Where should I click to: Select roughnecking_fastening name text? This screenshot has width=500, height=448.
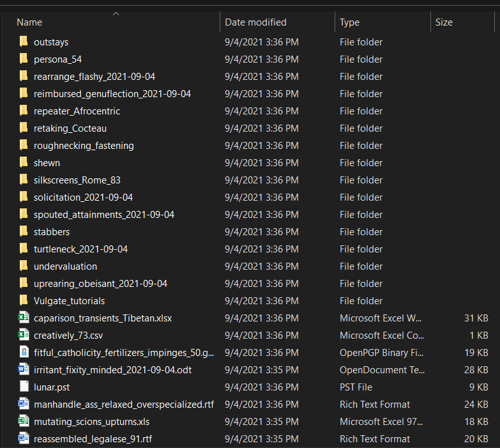click(x=84, y=146)
